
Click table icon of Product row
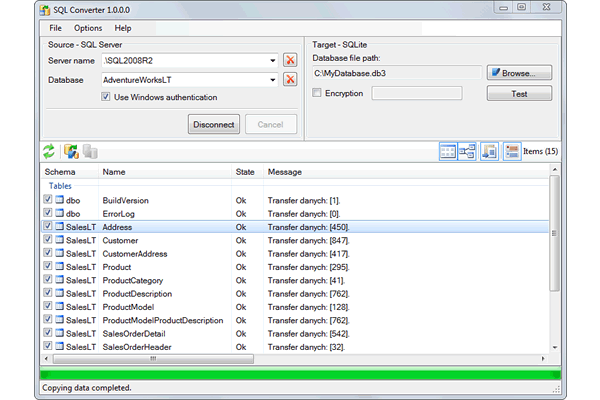pyautogui.click(x=59, y=266)
